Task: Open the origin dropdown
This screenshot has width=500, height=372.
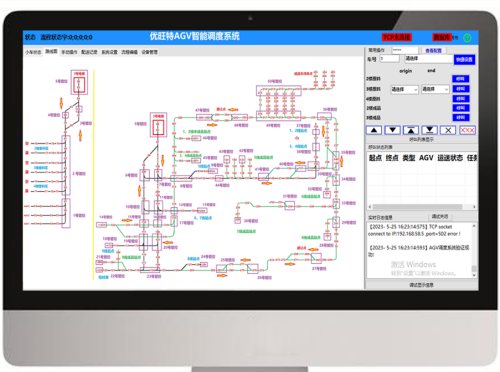Action: 404,89
